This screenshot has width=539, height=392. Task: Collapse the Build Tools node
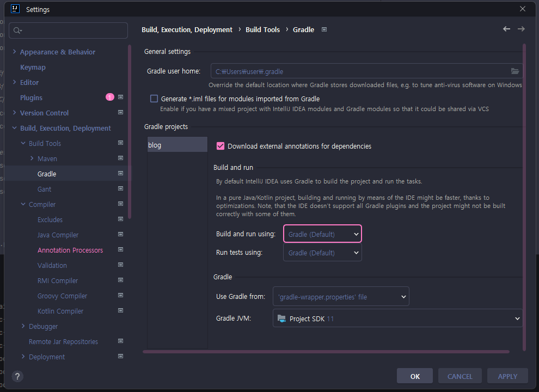coord(23,143)
